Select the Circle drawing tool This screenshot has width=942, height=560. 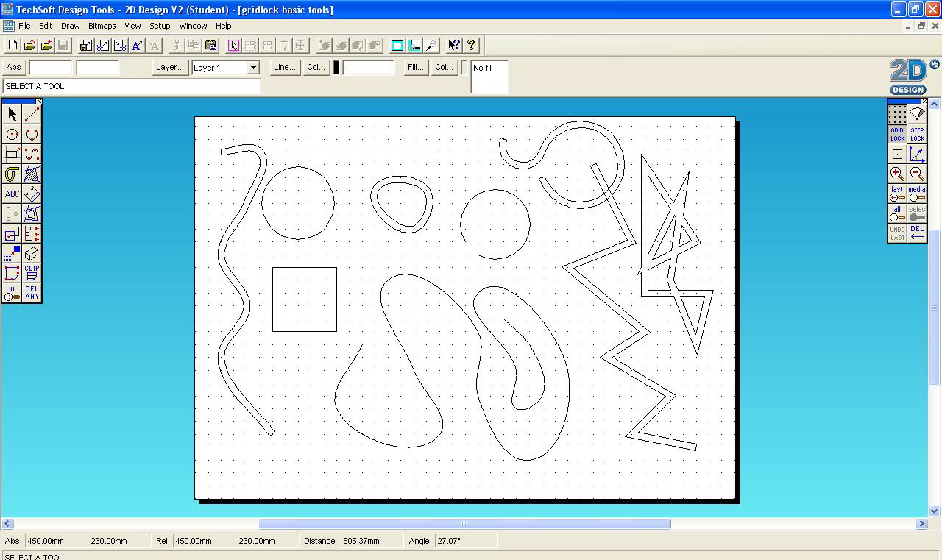point(13,134)
